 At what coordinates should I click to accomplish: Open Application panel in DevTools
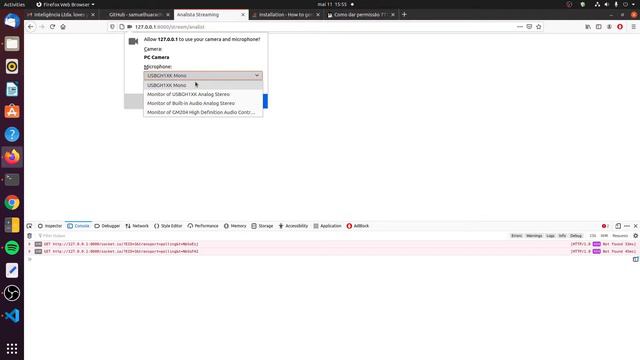[x=327, y=226]
